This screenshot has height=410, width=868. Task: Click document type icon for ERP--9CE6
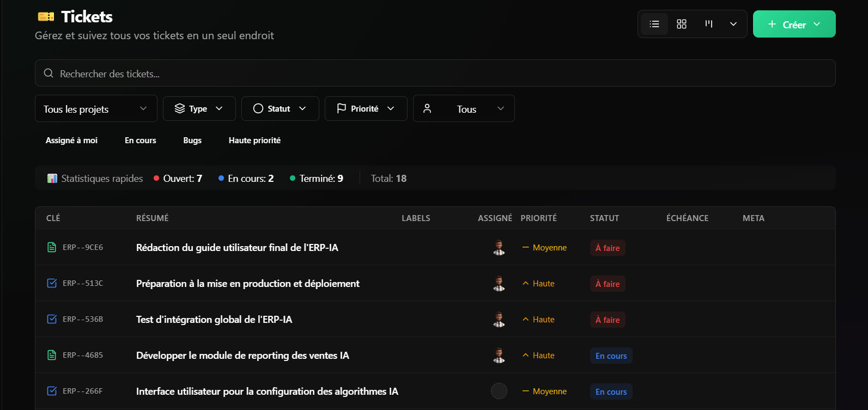coord(52,247)
